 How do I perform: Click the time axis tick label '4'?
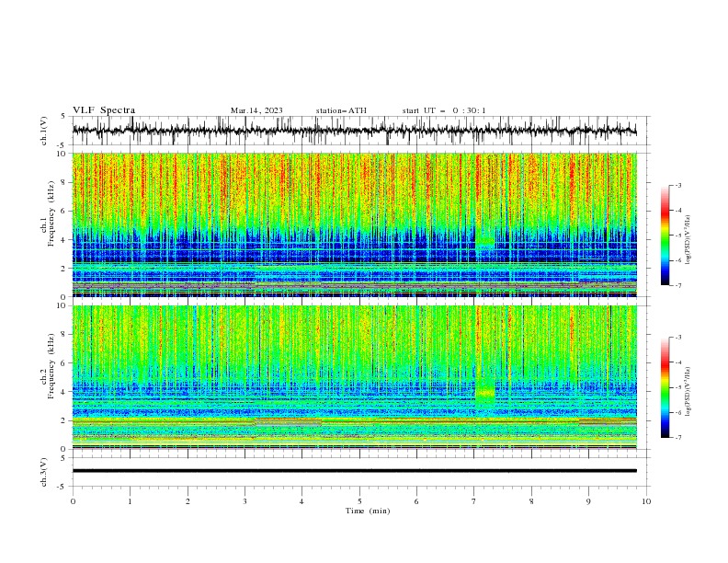(x=301, y=501)
